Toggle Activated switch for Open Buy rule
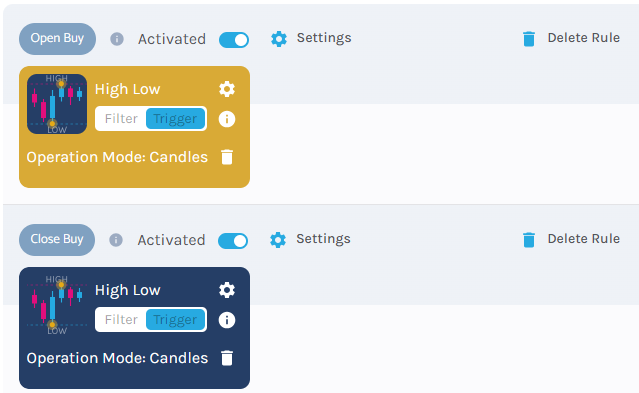This screenshot has height=393, width=639. (x=234, y=40)
